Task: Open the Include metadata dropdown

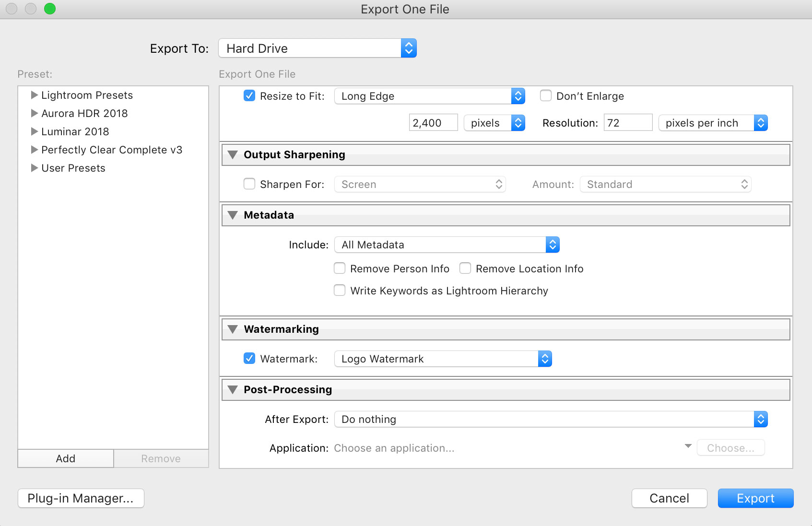Action: (447, 245)
